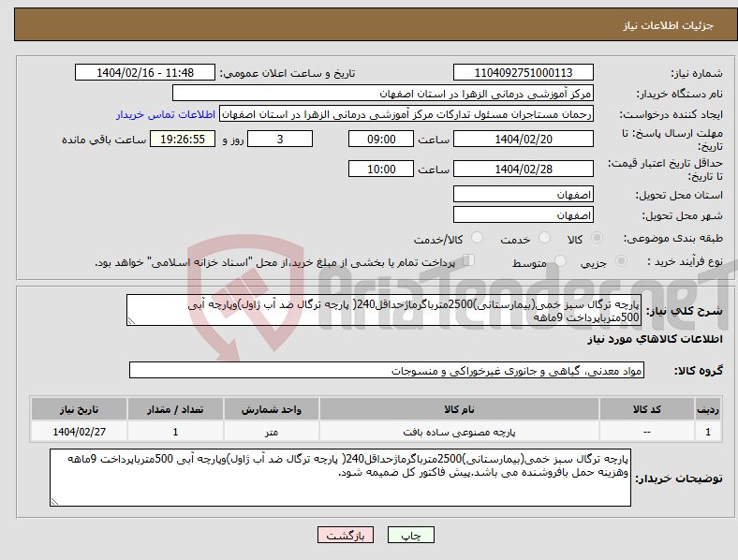This screenshot has width=738, height=560.
Task: Click the response deadline date 1404/02/20 field
Action: 524,139
